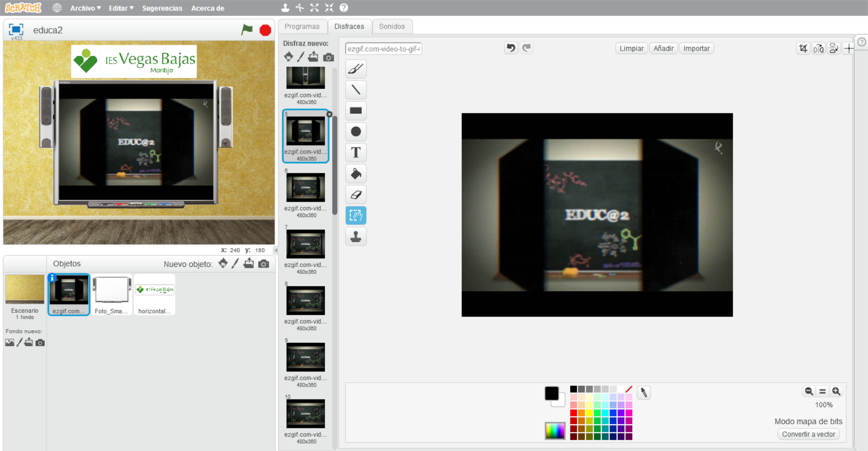The height and width of the screenshot is (451, 868).
Task: Open the Archivo menu
Action: pyautogui.click(x=85, y=8)
